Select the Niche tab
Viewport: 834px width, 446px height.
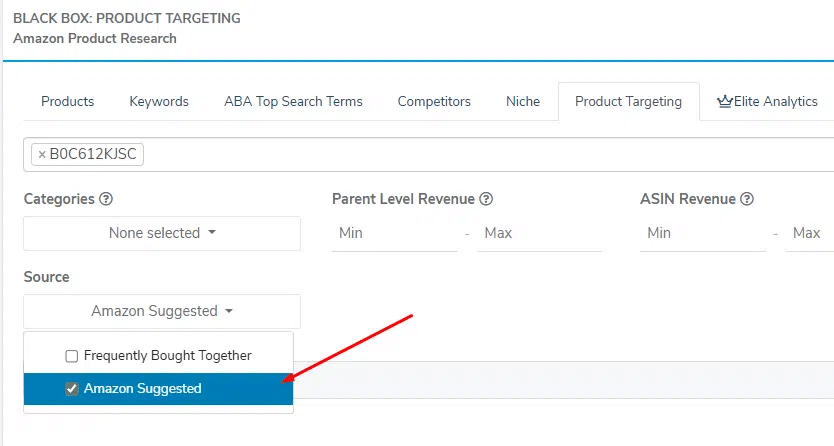click(x=522, y=101)
